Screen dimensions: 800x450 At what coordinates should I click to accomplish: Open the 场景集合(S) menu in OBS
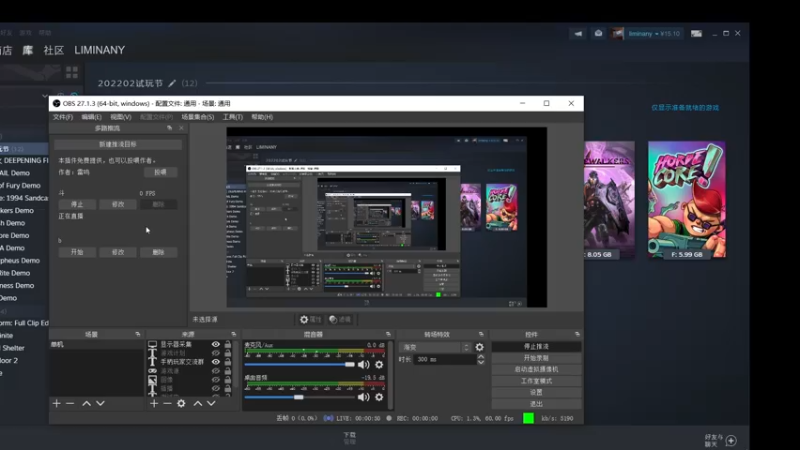197,117
